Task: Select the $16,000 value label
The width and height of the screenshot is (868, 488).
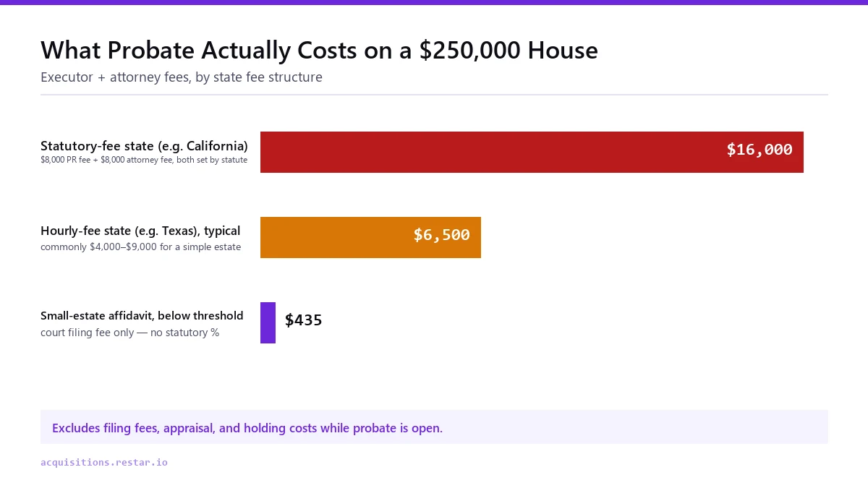Action: coord(759,150)
